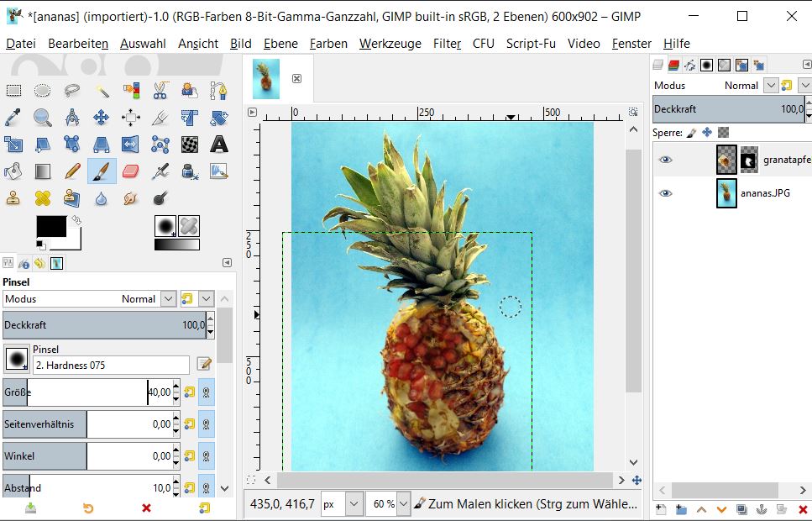Click the brush name field '2. Hardness 075'
The height and width of the screenshot is (521, 812).
point(111,365)
